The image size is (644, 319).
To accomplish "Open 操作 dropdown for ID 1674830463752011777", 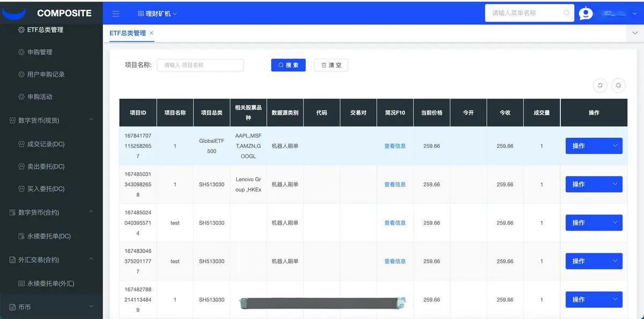I will coord(594,261).
